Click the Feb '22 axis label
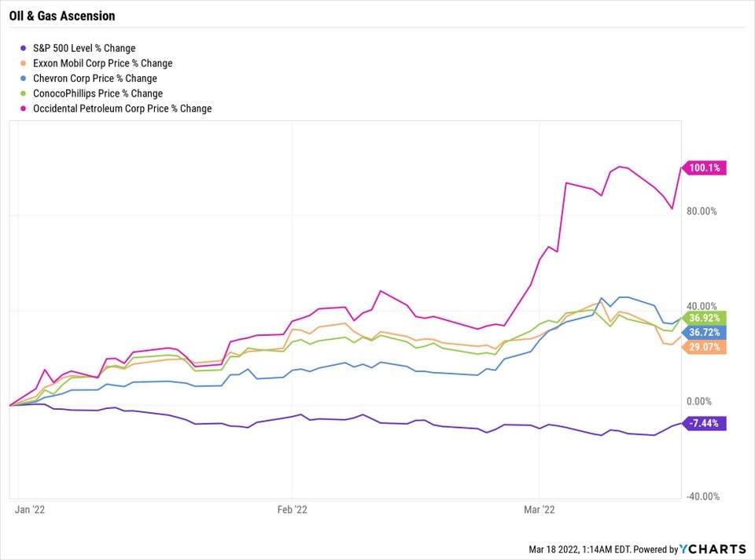Viewport: 755px width, 560px height. 292,510
